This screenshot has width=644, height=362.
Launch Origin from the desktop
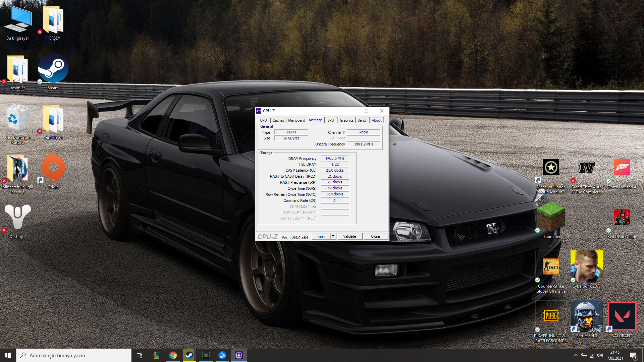53,171
